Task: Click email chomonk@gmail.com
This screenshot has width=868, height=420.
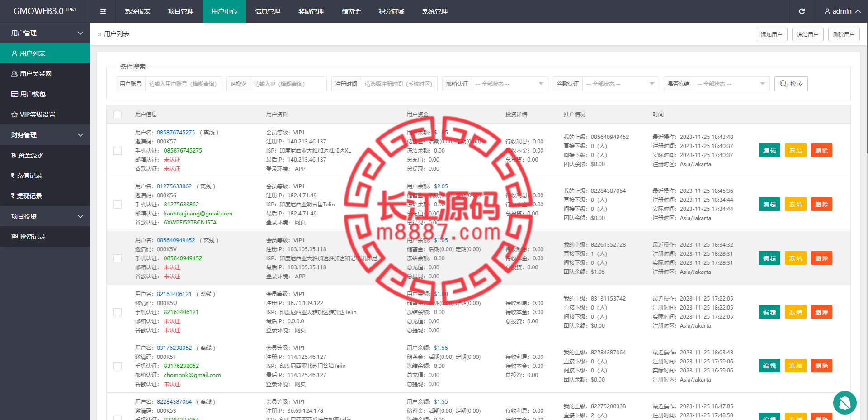Action: tap(192, 375)
